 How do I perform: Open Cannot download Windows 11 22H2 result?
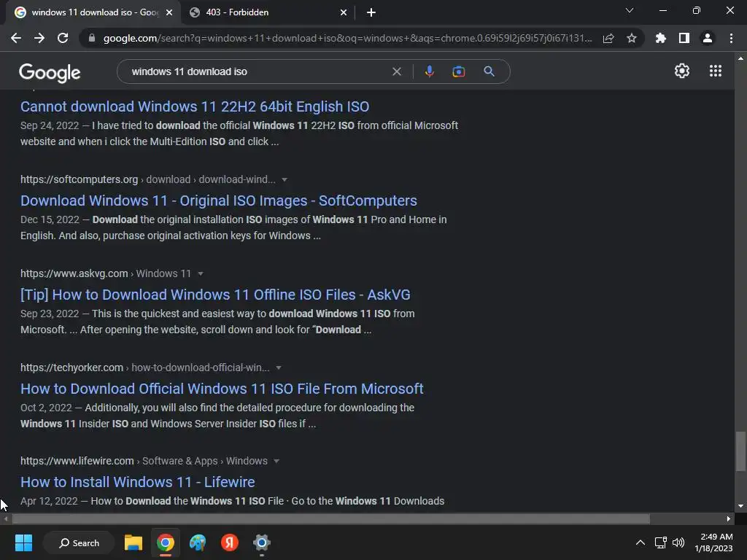194,106
